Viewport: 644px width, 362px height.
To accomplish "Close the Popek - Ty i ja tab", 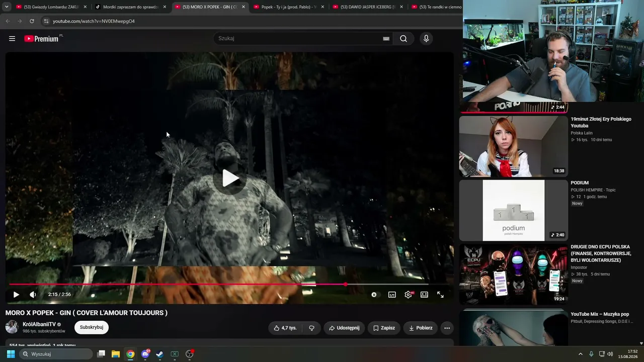I will coord(323,7).
